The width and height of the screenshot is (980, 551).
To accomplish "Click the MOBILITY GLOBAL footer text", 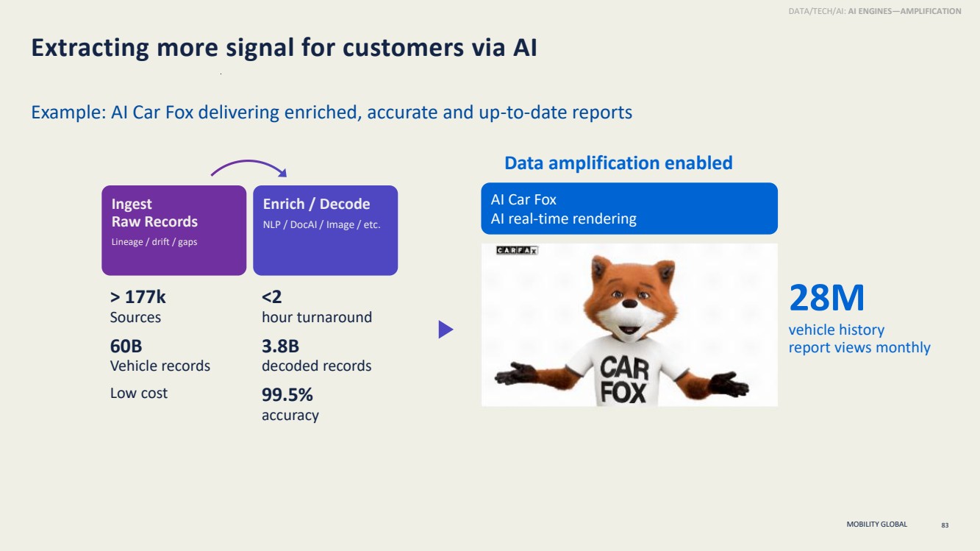I will [x=877, y=525].
